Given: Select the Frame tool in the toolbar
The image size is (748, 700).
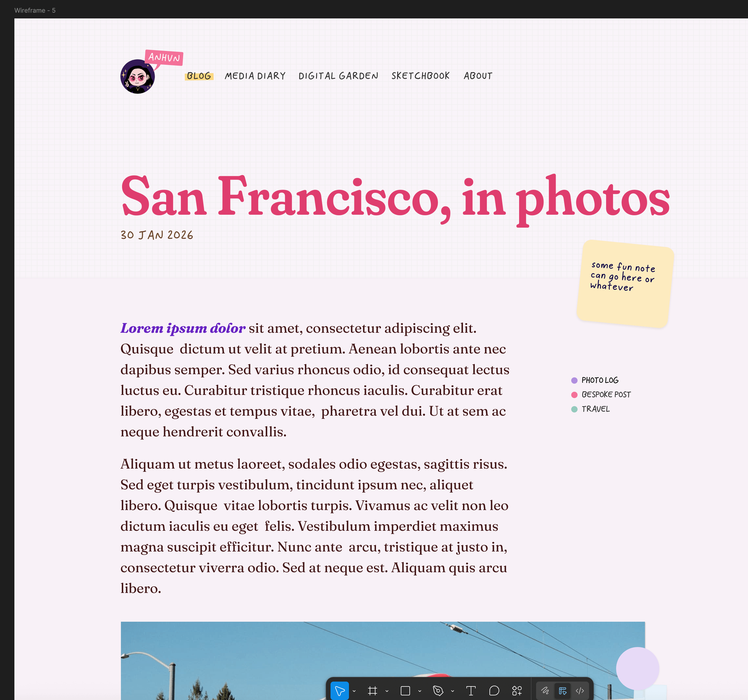Looking at the screenshot, I should [373, 690].
